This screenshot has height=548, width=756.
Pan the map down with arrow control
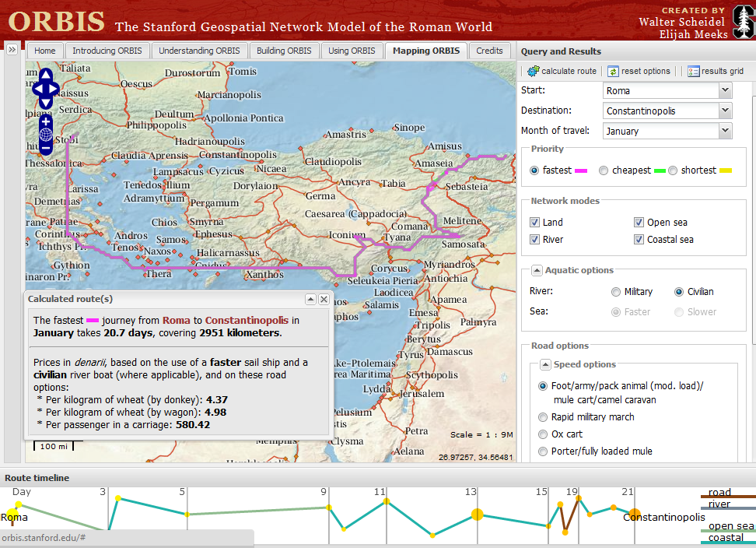pyautogui.click(x=46, y=103)
